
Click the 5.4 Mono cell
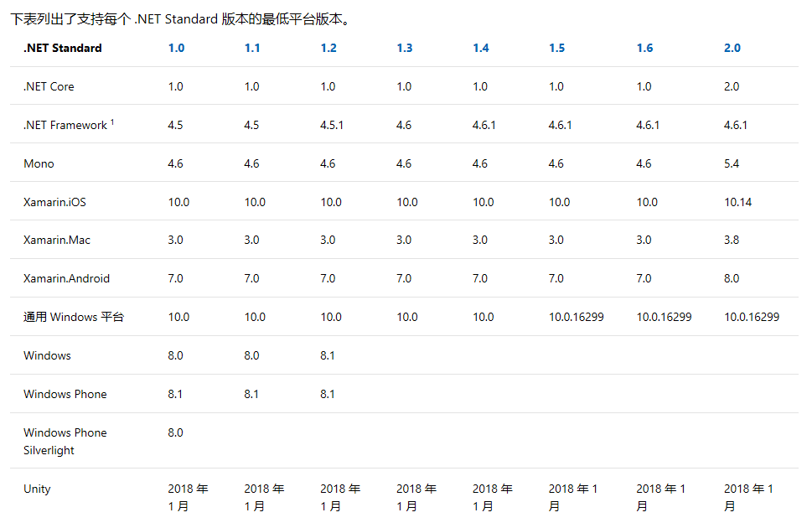click(x=732, y=163)
